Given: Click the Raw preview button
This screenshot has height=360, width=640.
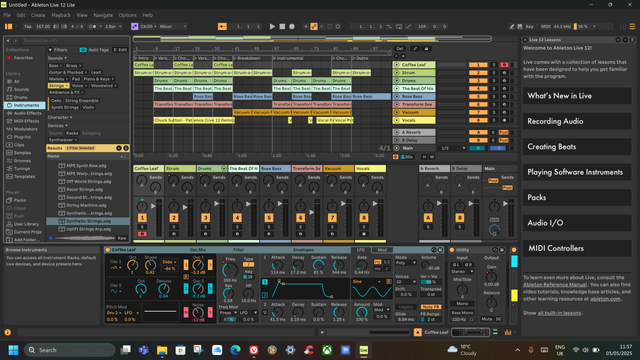Looking at the screenshot, I should pos(122,238).
